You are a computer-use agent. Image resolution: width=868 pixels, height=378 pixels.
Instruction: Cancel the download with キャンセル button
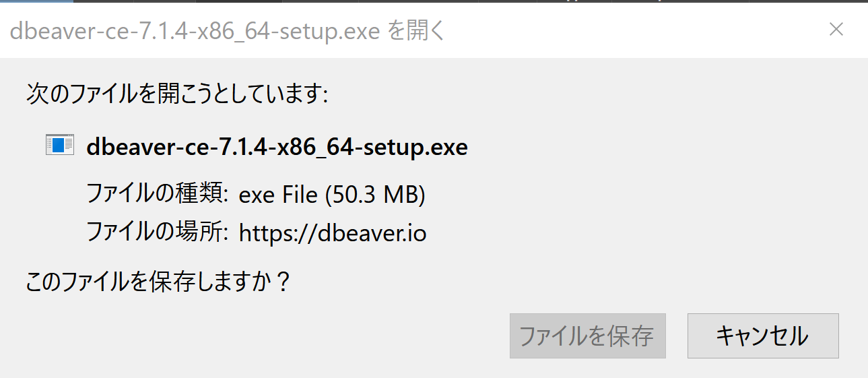pyautogui.click(x=763, y=336)
